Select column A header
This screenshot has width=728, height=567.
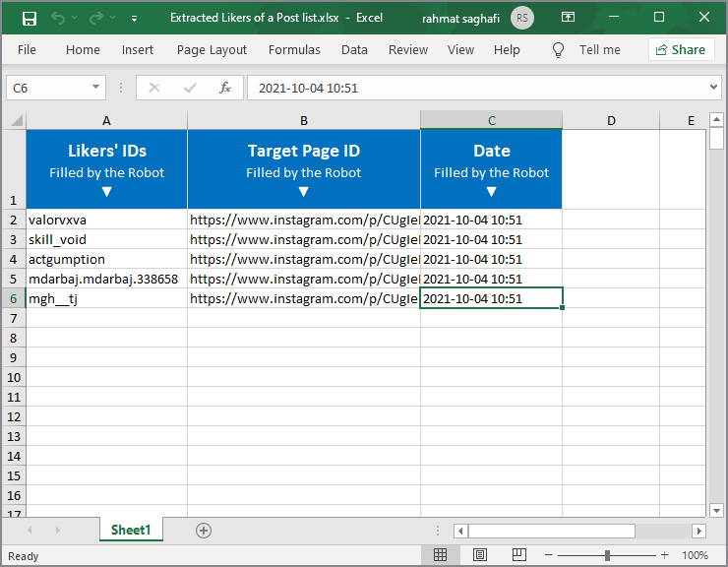107,120
